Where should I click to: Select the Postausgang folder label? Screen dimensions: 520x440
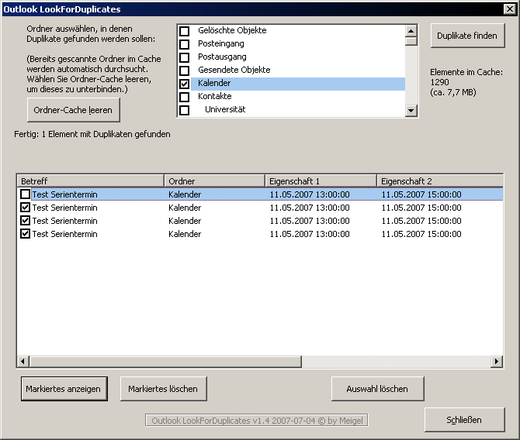(x=222, y=57)
